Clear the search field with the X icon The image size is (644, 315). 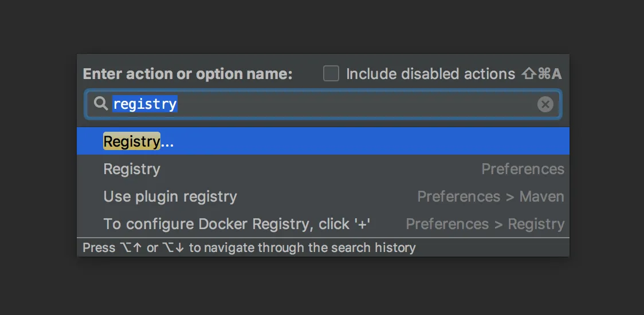pos(545,104)
